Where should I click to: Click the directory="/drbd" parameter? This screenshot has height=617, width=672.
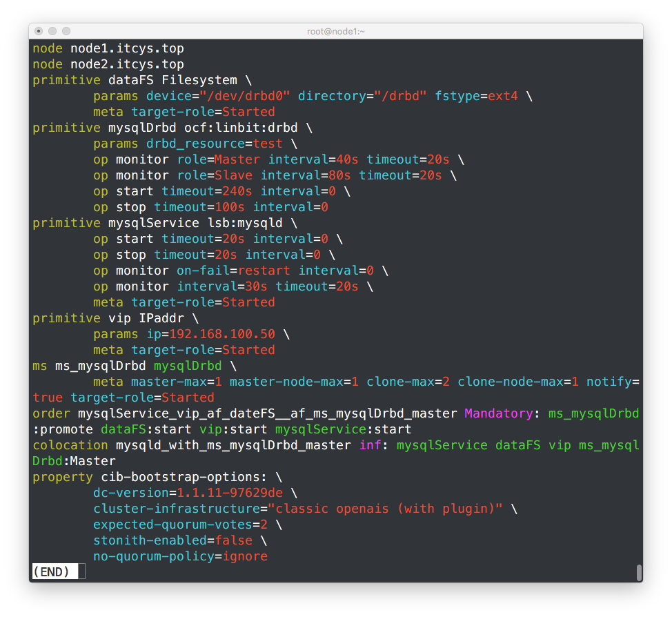(362, 96)
